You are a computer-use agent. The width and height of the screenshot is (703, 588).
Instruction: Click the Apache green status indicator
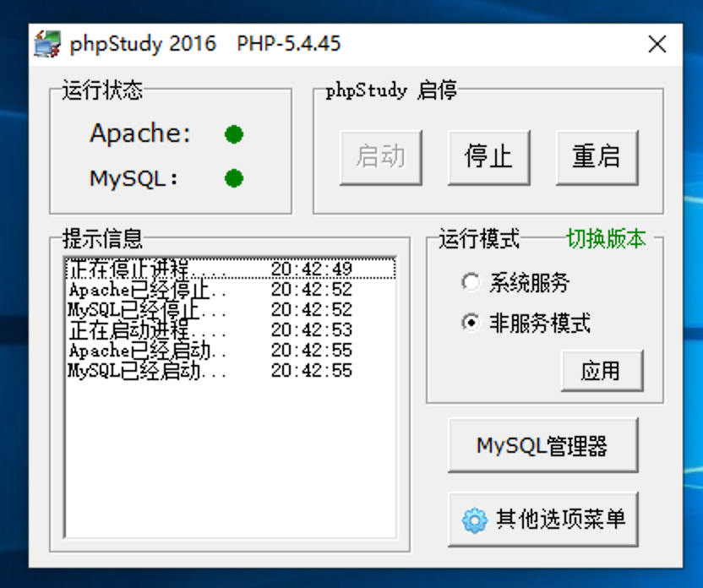[x=234, y=134]
